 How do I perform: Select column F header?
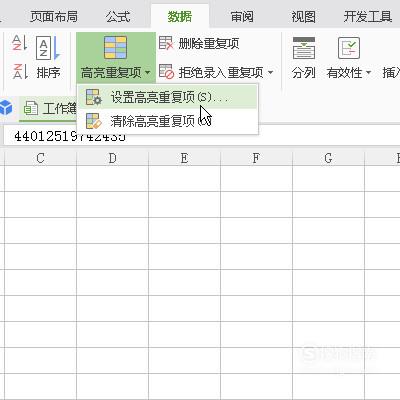tap(256, 158)
